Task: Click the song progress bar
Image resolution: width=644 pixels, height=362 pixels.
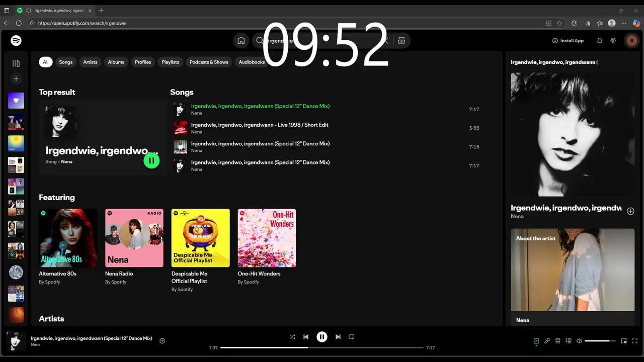Action: pos(322,347)
